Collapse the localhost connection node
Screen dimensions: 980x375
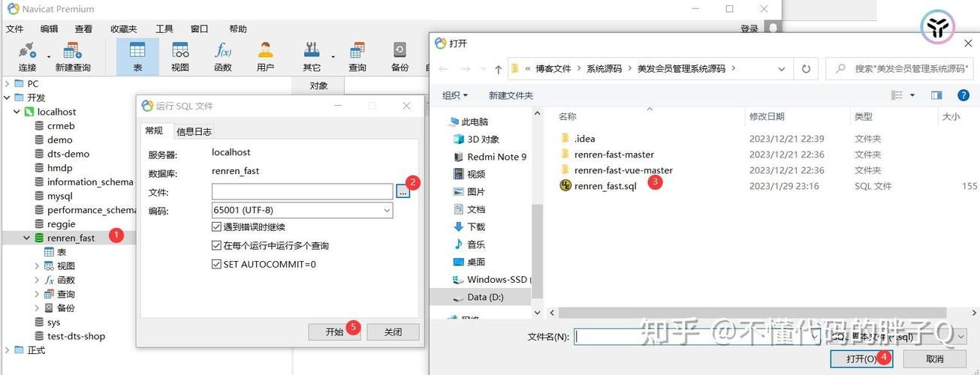coord(17,112)
